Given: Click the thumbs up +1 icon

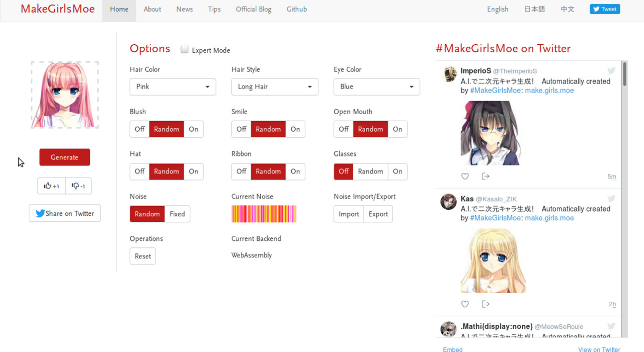Looking at the screenshot, I should point(51,186).
